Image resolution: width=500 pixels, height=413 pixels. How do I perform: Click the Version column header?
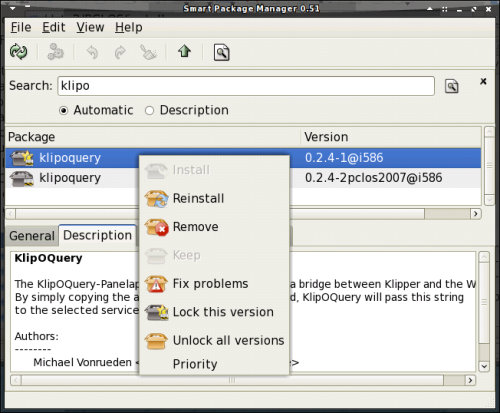tap(391, 137)
